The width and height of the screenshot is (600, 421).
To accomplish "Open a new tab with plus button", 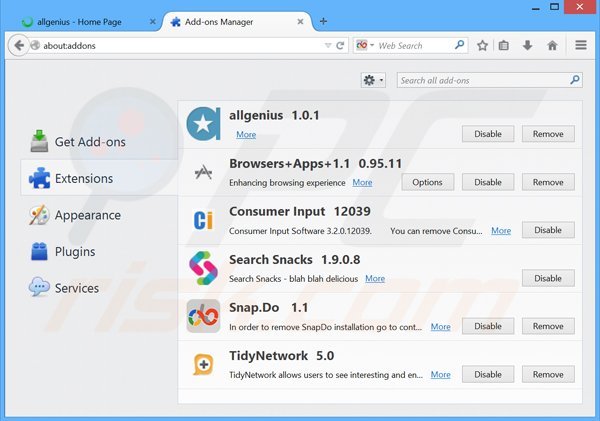I will [x=323, y=21].
